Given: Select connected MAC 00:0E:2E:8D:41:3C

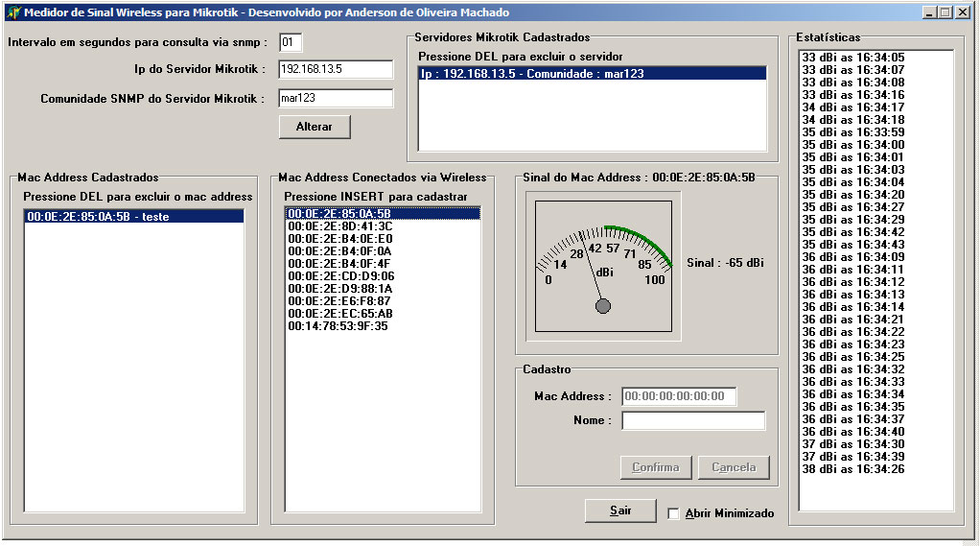Looking at the screenshot, I should click(339, 226).
